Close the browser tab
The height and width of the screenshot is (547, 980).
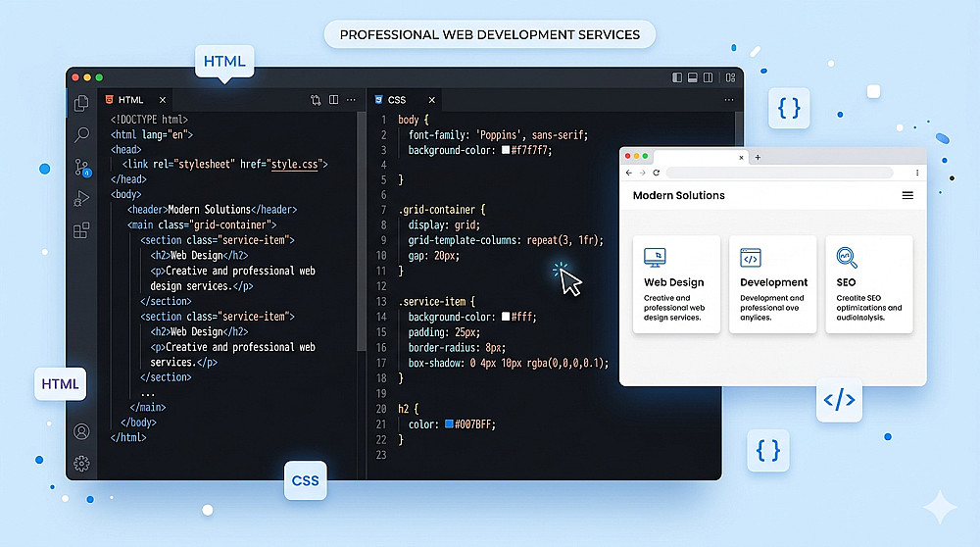[741, 158]
